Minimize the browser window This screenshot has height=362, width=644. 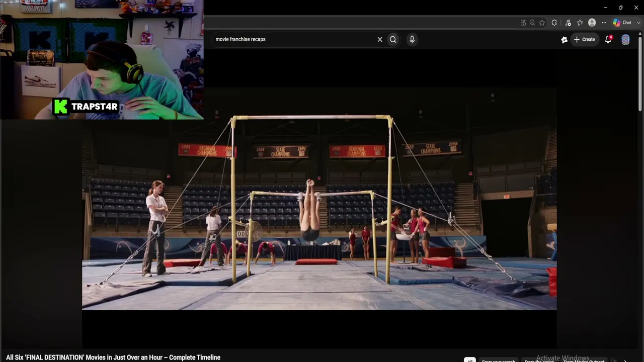tap(605, 8)
